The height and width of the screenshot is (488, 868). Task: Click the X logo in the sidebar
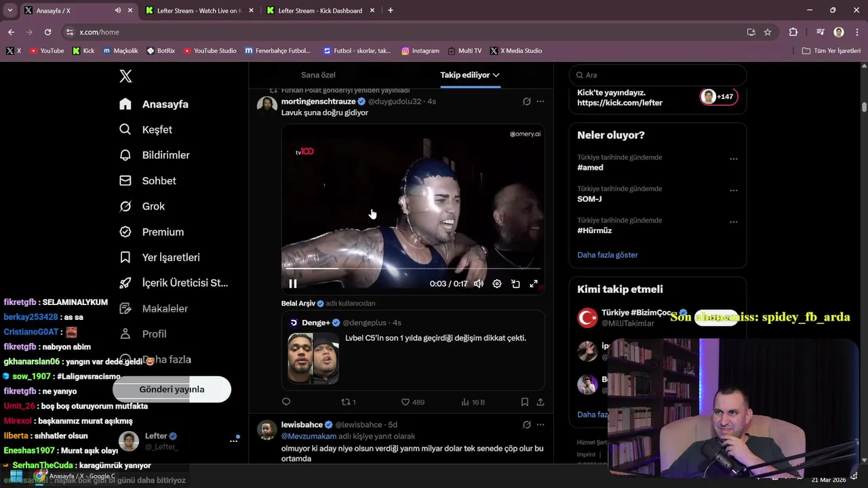[x=125, y=76]
